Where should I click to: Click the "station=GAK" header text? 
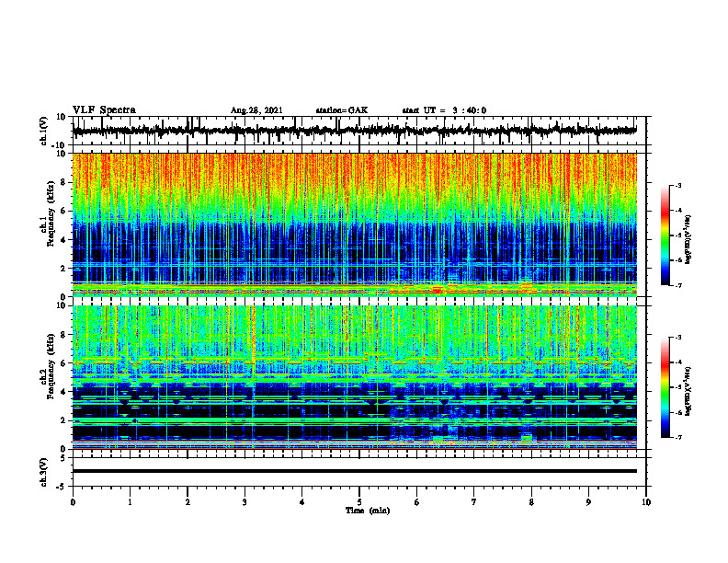click(x=342, y=110)
